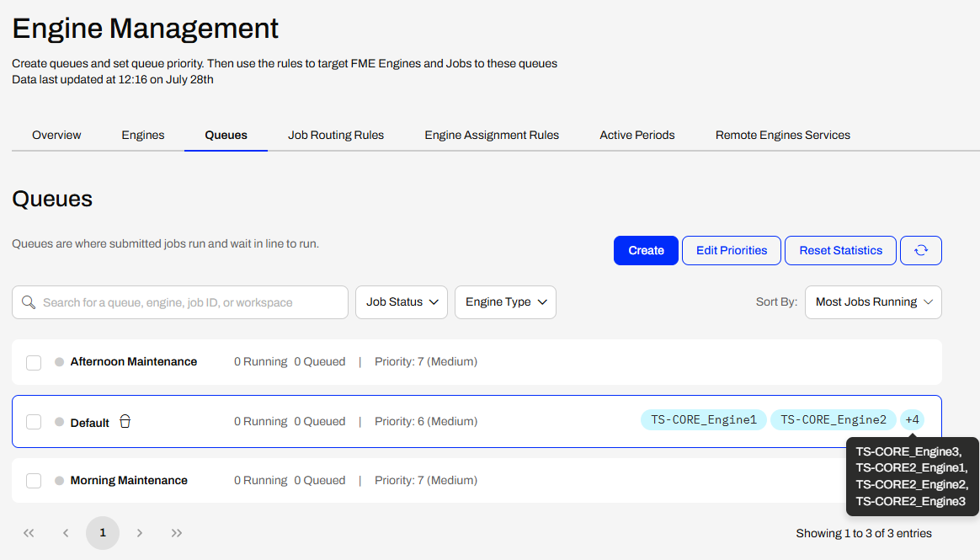Click 0 Queued on Default row
This screenshot has height=560, width=980.
coord(319,422)
